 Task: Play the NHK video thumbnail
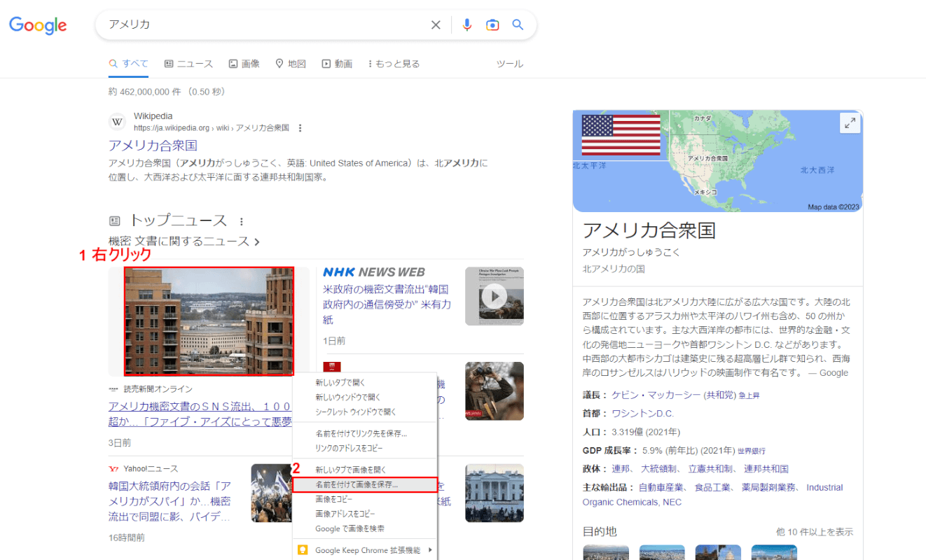[x=494, y=296]
